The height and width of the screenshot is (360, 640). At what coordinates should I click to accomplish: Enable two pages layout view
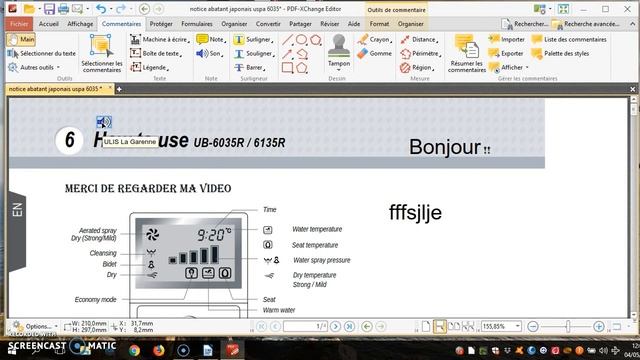(453, 326)
